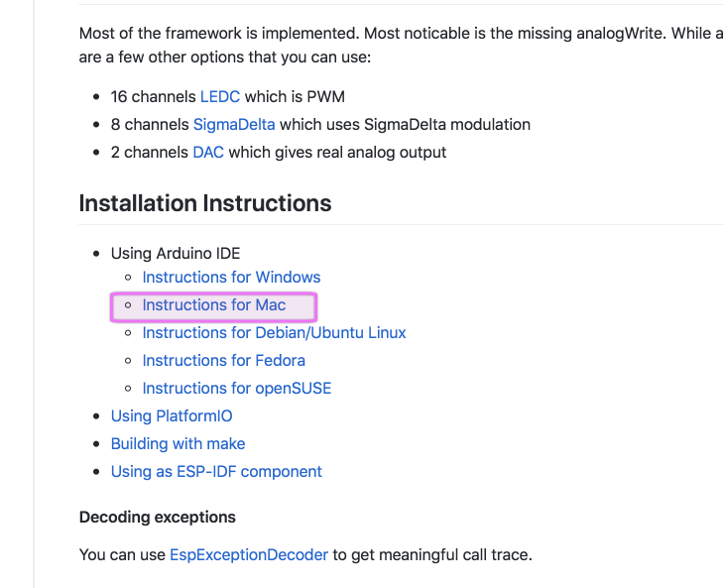
Task: Follow the DAC link
Action: 208,153
